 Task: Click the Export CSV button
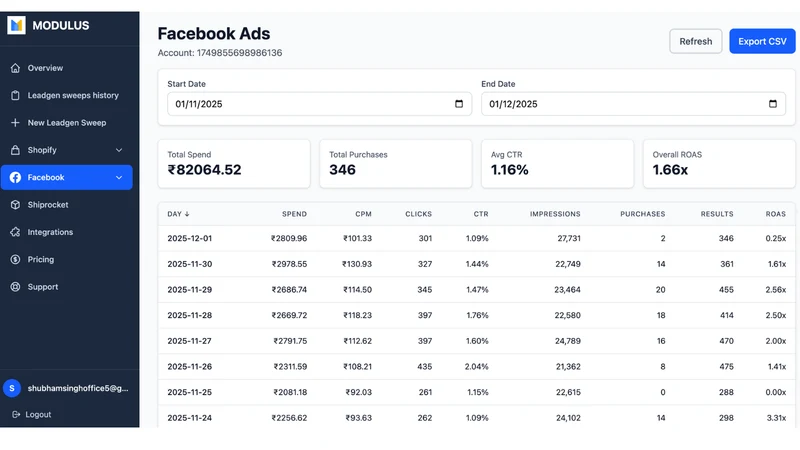pos(762,41)
